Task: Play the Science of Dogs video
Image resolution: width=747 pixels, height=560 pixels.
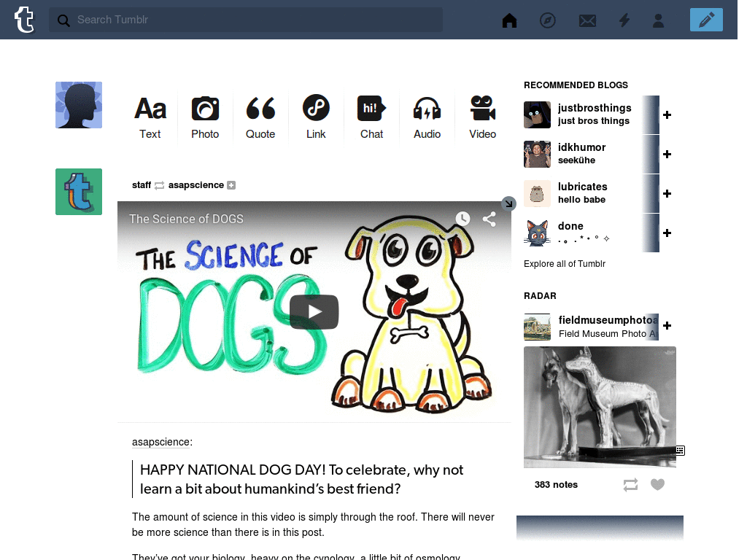Action: 314,312
